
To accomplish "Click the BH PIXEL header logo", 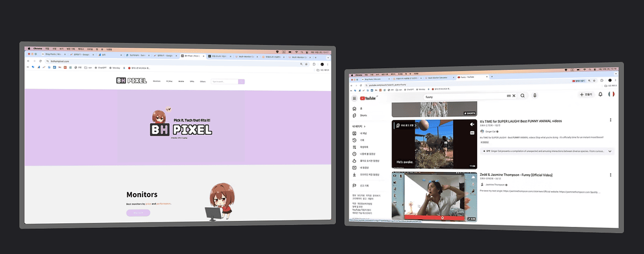I will tap(131, 80).
